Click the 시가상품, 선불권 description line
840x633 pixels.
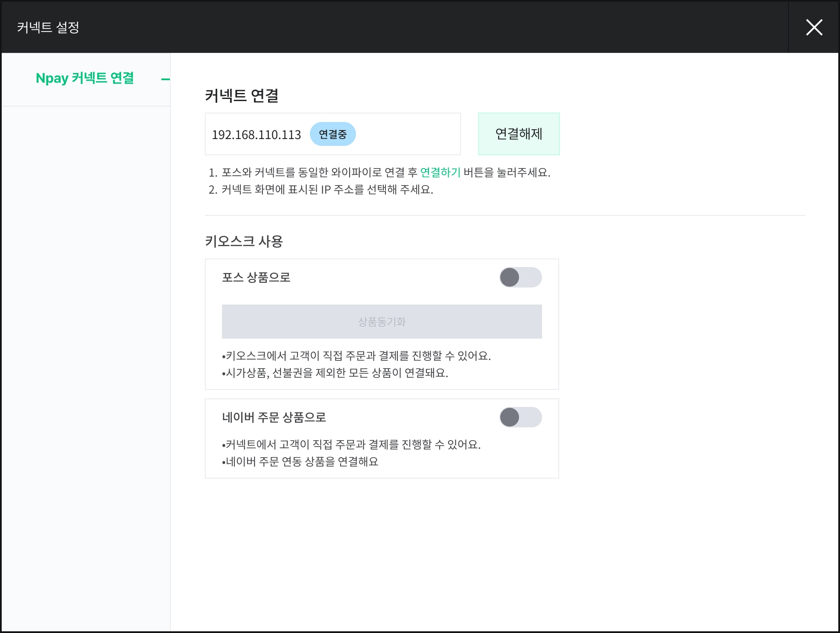coord(335,373)
